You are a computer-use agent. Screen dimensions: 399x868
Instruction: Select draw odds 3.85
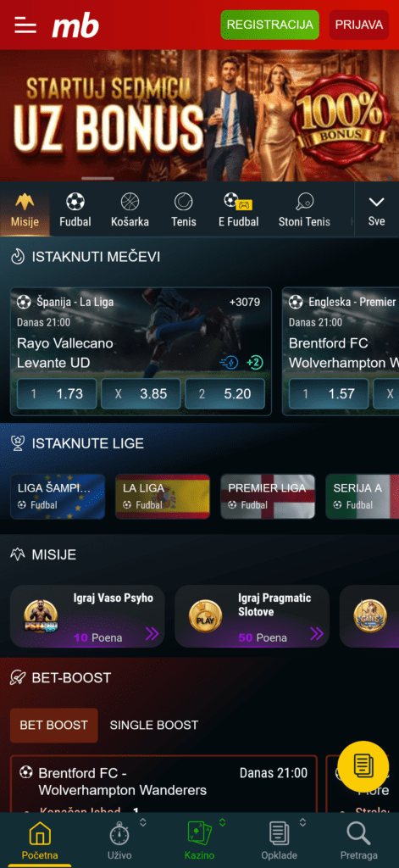[141, 393]
